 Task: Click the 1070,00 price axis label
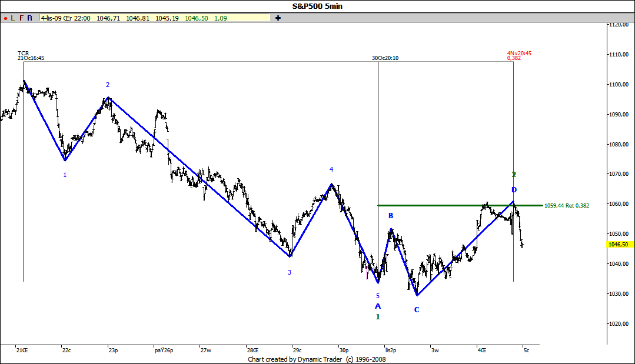pos(619,174)
